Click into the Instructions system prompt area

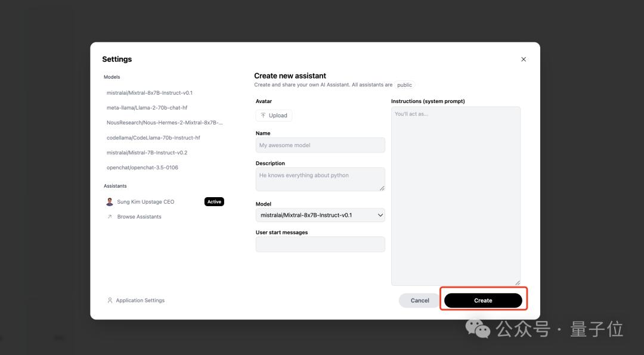point(456,196)
